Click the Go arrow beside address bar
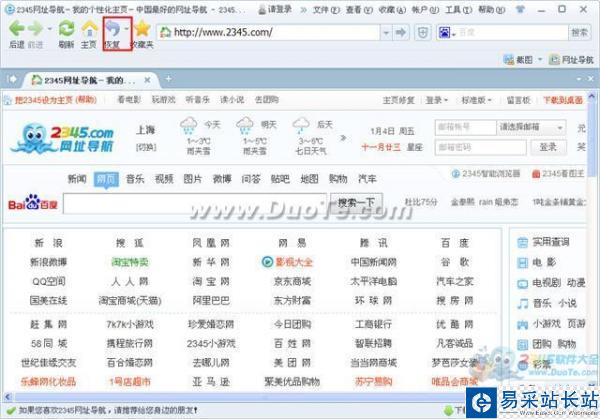This screenshot has height=419, width=600. [400, 33]
